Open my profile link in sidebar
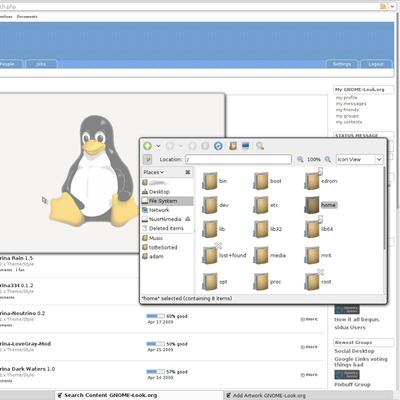This screenshot has height=400, width=400. [x=346, y=98]
